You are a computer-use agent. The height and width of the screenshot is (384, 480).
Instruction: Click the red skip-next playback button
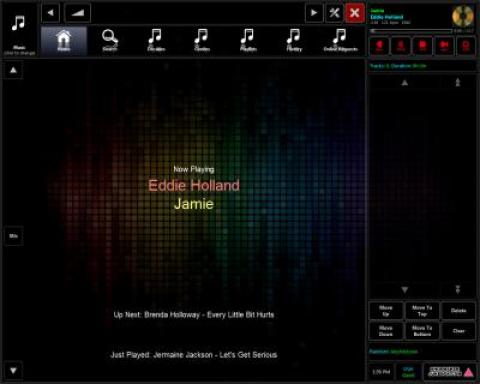444,46
